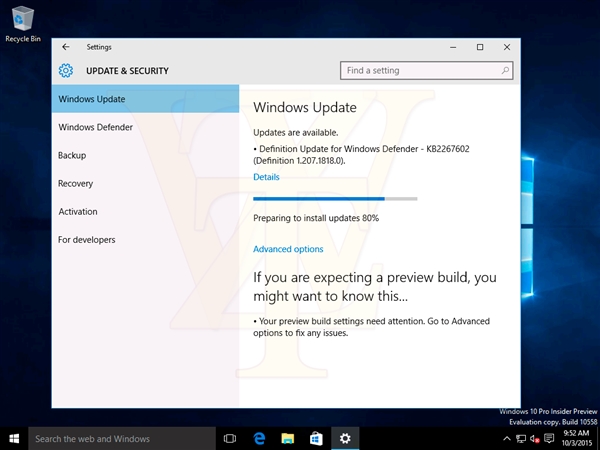Click the back arrow in Settings
The width and height of the screenshot is (600, 450).
tap(66, 47)
